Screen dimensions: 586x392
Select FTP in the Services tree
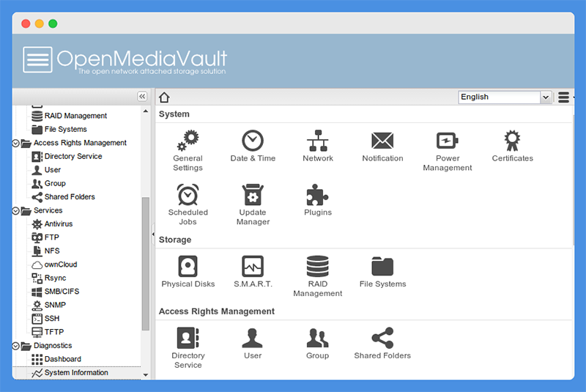point(45,237)
